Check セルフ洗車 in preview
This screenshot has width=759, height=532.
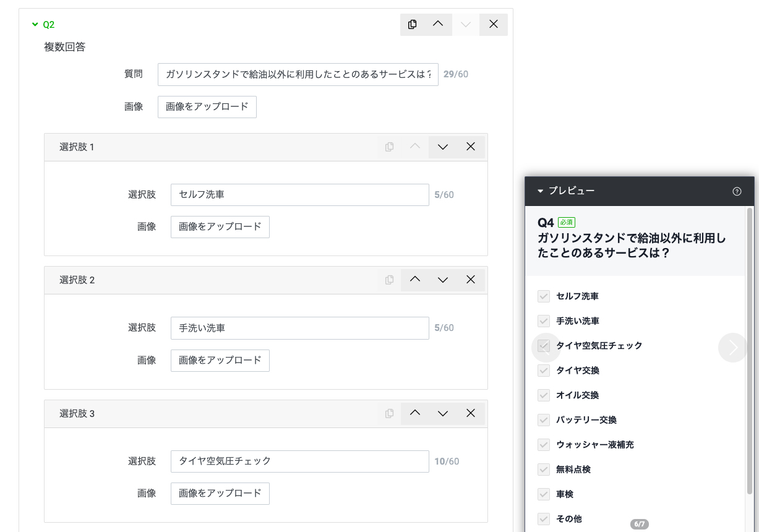click(x=544, y=296)
